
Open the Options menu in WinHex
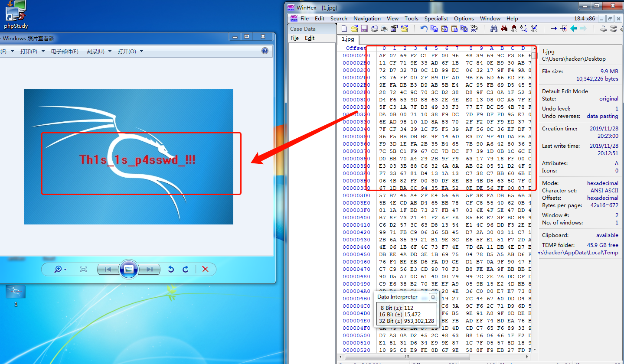(x=464, y=18)
